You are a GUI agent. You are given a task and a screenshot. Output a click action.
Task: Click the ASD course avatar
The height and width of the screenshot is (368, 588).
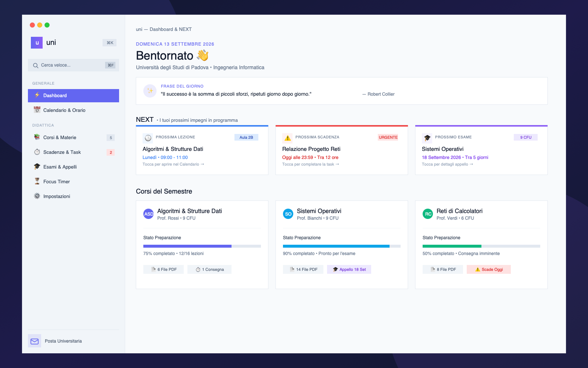148,214
